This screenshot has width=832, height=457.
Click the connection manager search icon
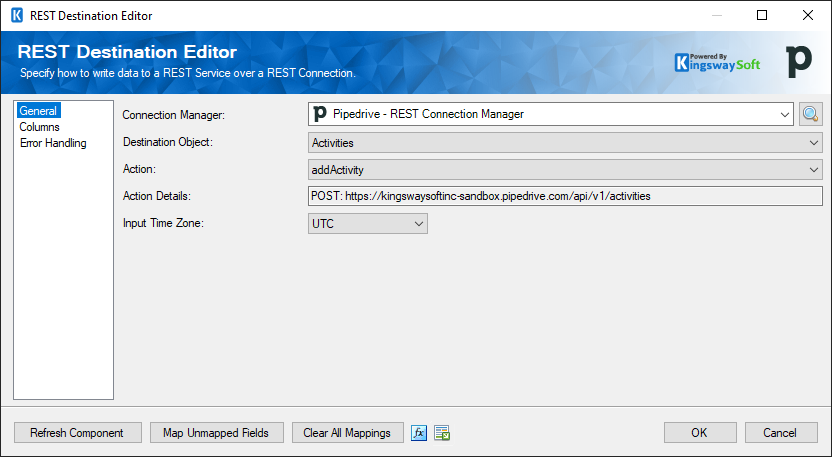pos(810,114)
